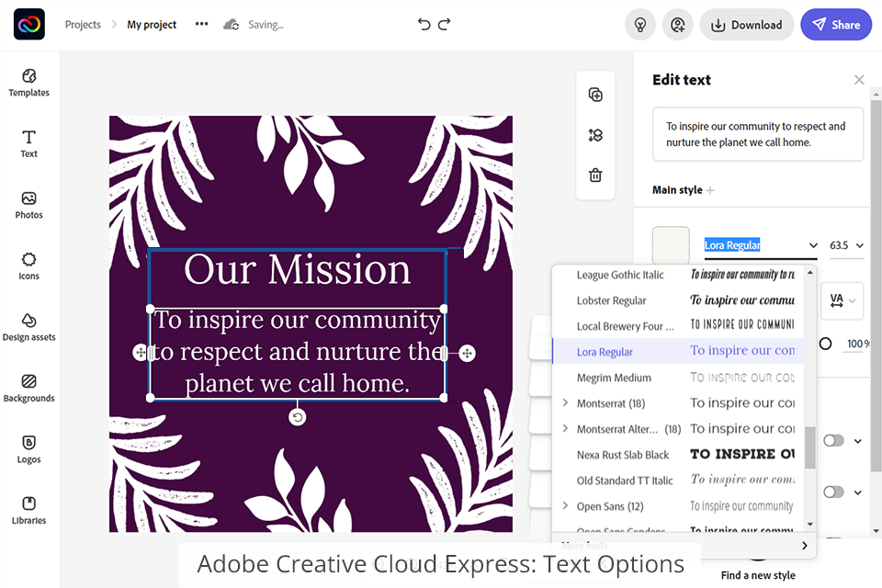Click the Share button

click(836, 25)
